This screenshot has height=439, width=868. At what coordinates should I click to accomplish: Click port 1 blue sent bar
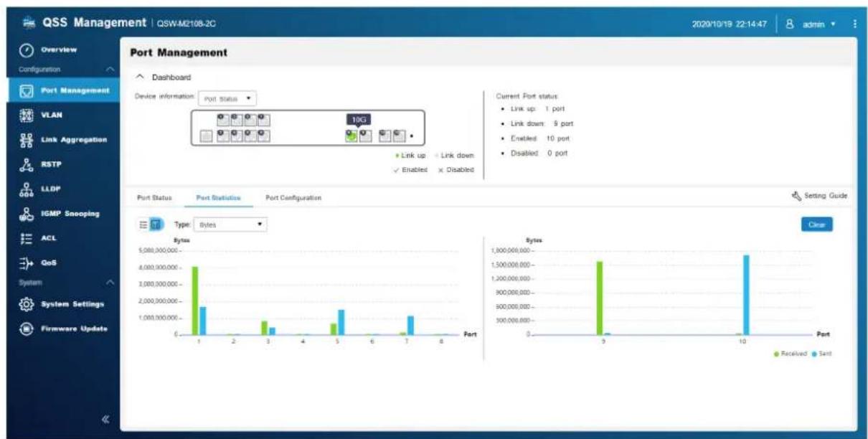pos(203,321)
